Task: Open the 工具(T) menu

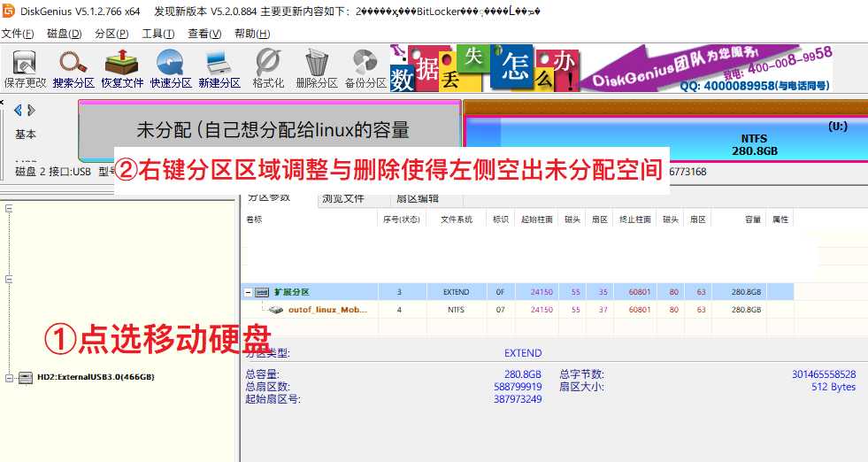Action: (158, 34)
